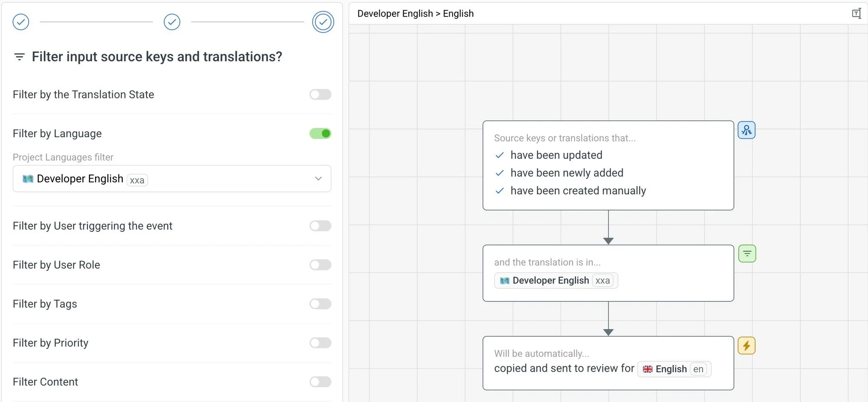The height and width of the screenshot is (402, 868).
Task: Disable the Filter by Language toggle
Action: click(x=320, y=134)
